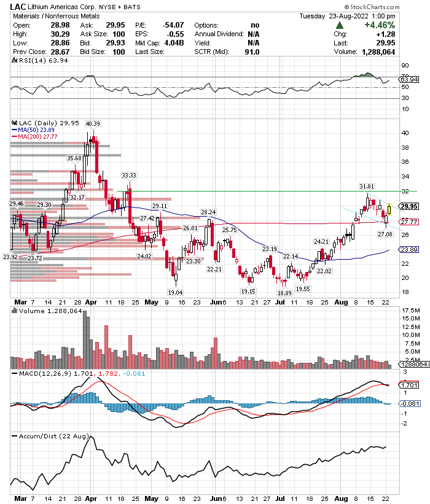This screenshot has height=504, width=430.
Task: Click the green up-triangle change indicator
Action: point(339,25)
